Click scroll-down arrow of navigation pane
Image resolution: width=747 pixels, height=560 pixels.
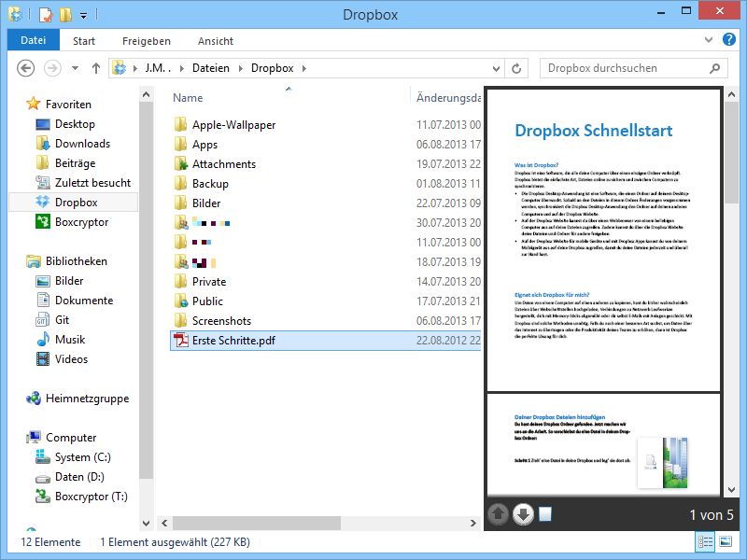click(147, 523)
